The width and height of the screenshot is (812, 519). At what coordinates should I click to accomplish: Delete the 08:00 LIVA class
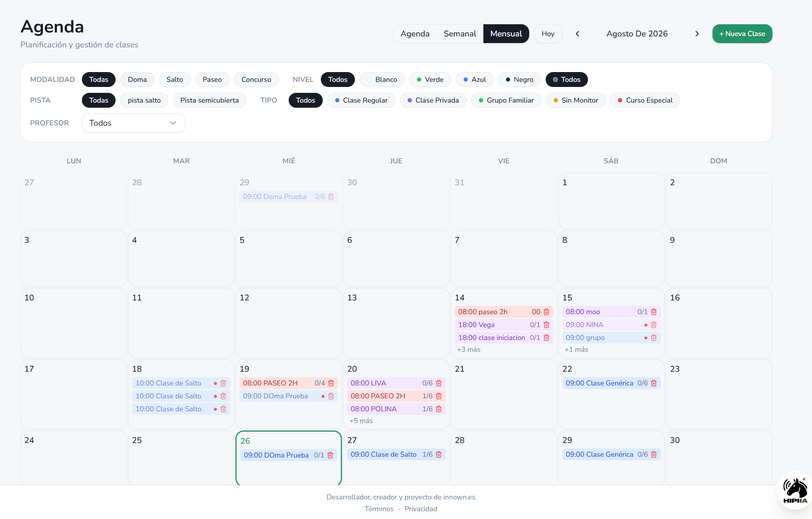click(x=439, y=383)
